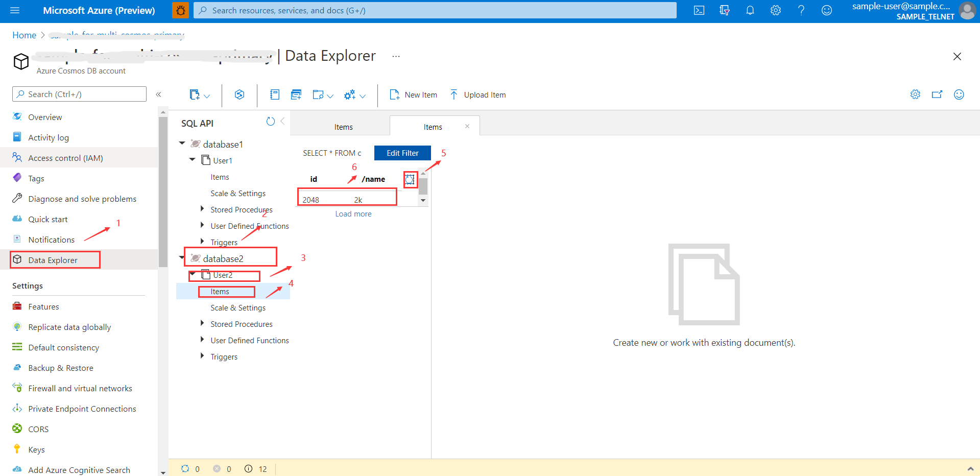Screen dimensions: 980x476
Task: Go to Home breadcrumb link
Action: [x=25, y=35]
